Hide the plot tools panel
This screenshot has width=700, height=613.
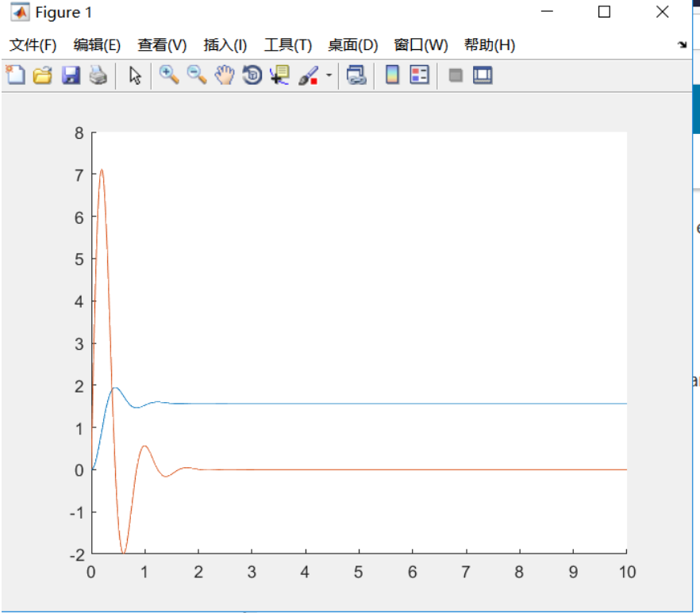click(455, 75)
